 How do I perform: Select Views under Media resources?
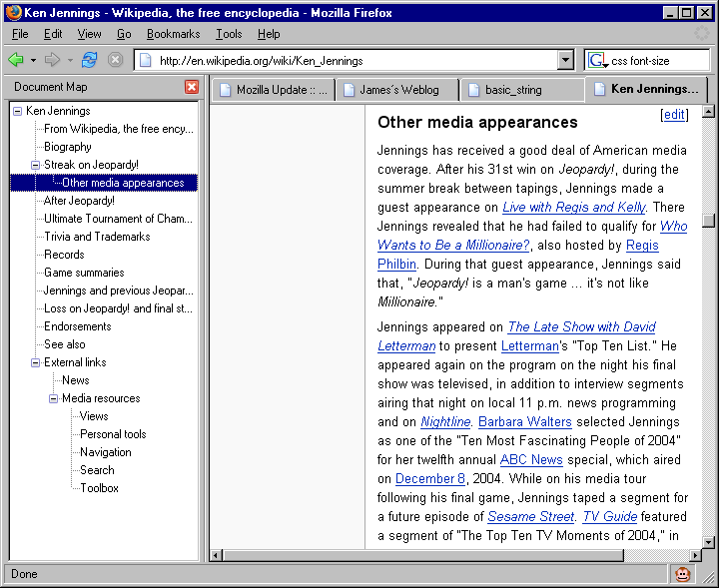[x=94, y=416]
